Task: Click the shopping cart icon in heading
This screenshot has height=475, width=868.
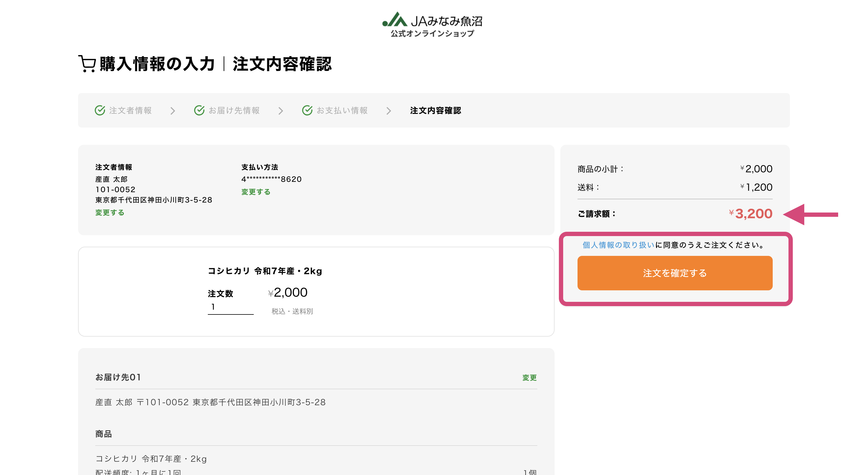Action: pyautogui.click(x=87, y=64)
